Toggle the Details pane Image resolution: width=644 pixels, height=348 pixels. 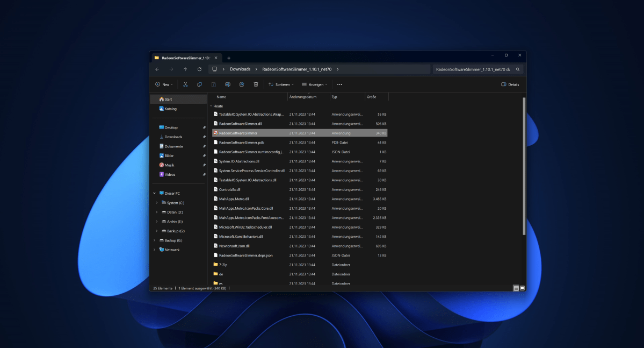(x=510, y=84)
